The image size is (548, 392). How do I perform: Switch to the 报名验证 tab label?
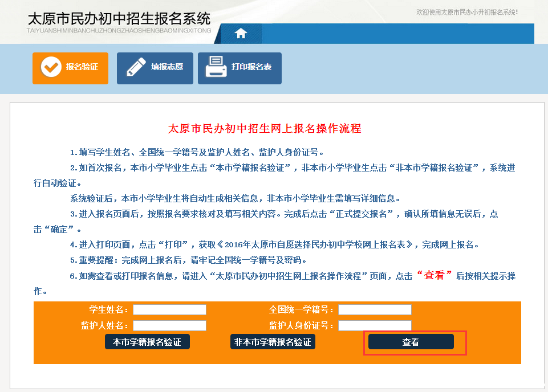[x=82, y=67]
